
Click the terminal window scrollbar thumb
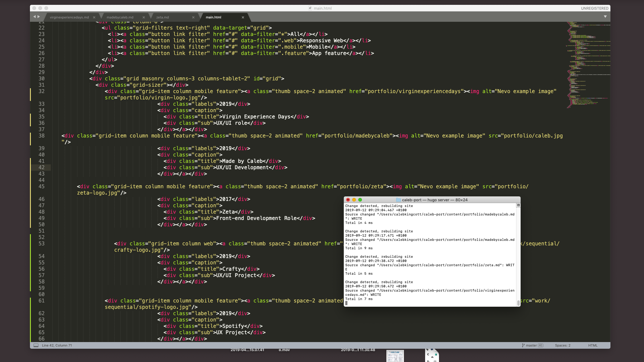[x=518, y=303]
